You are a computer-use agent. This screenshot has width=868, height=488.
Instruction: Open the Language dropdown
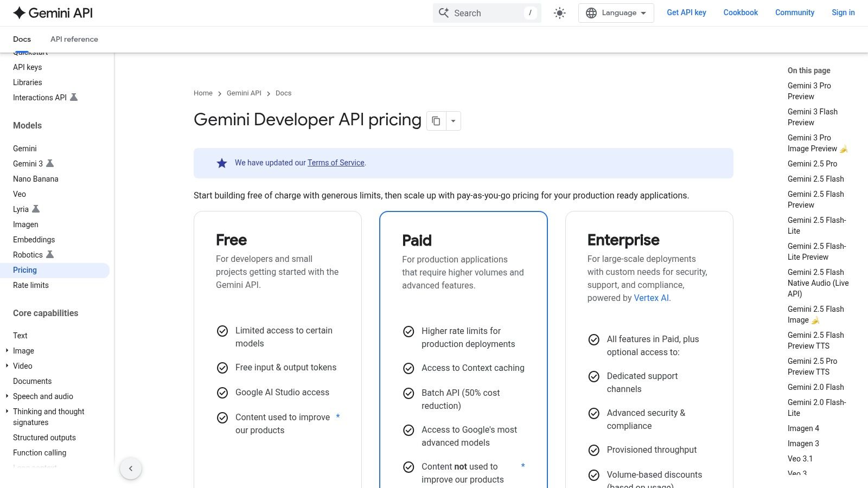tap(616, 12)
